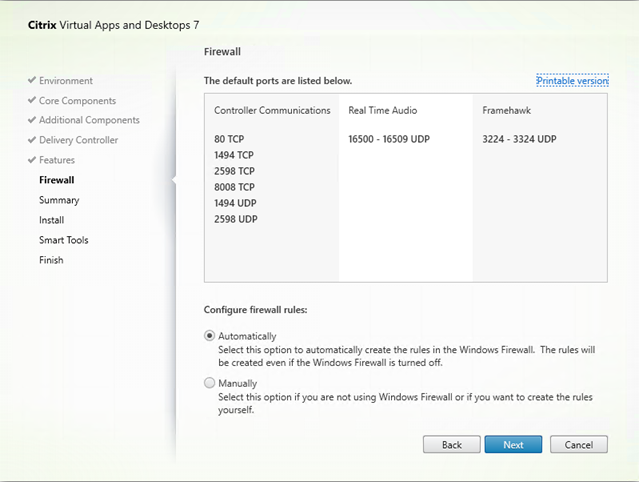The height and width of the screenshot is (482, 639).
Task: Select the Firewall step in sidebar
Action: click(57, 180)
